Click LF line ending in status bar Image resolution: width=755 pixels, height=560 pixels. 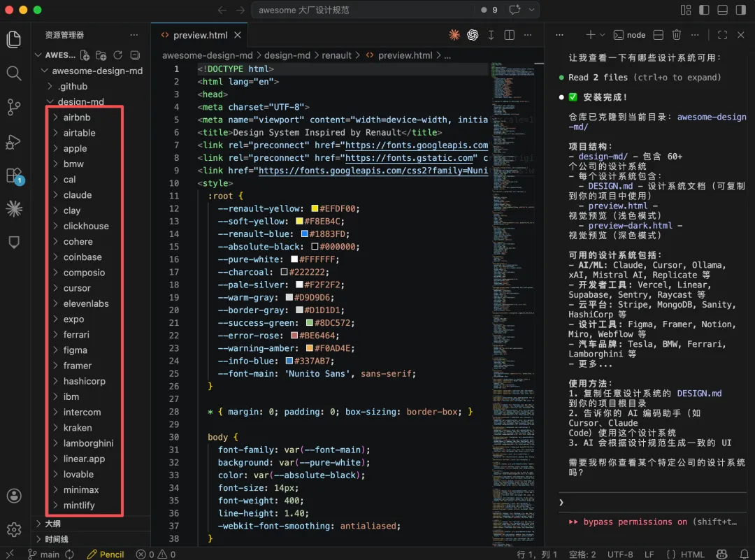point(649,554)
